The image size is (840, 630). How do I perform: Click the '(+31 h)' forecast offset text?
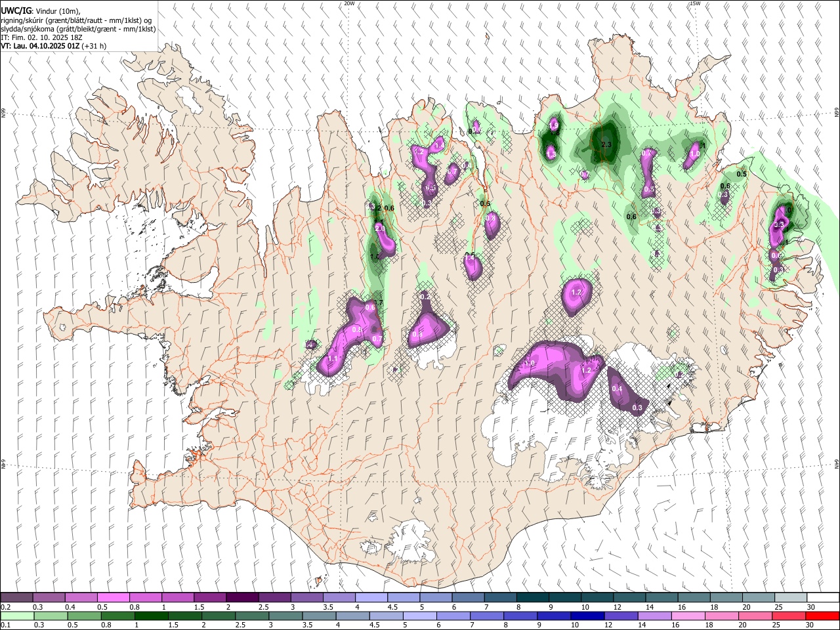(x=94, y=46)
